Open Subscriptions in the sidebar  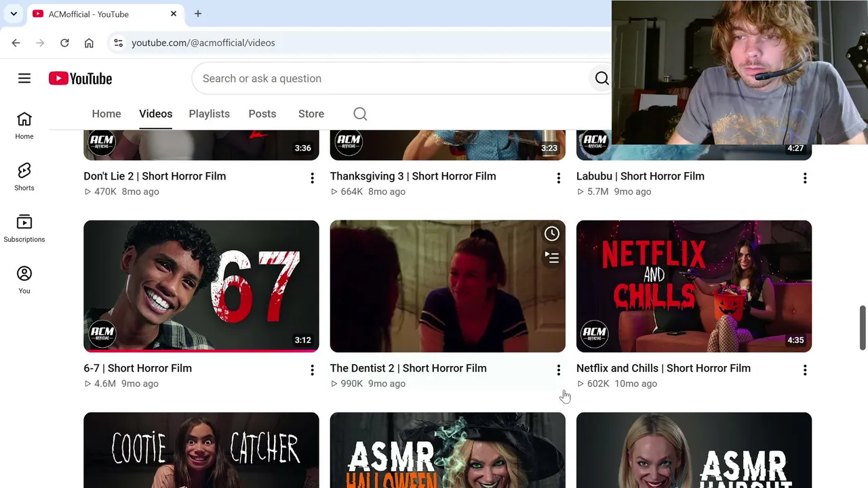[24, 229]
